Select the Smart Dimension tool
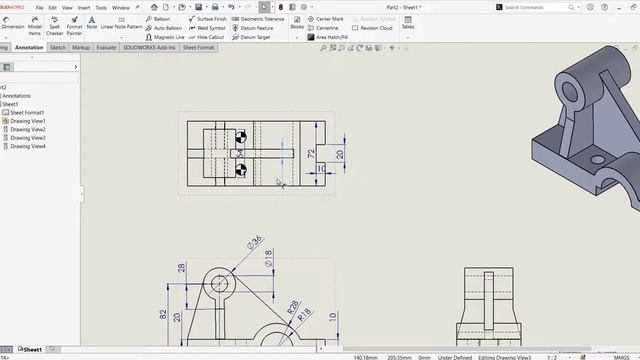This screenshot has height=360, width=640. (x=12, y=23)
